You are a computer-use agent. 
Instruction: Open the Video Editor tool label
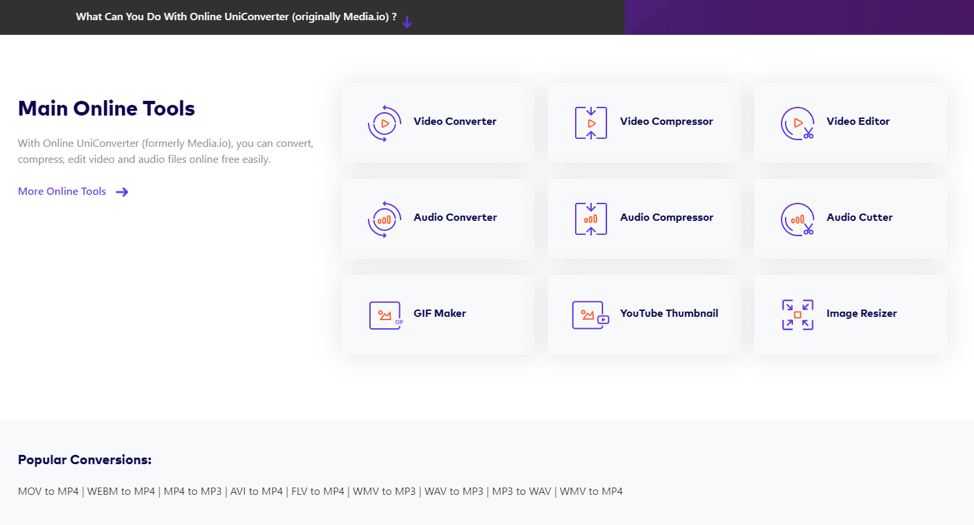click(x=858, y=121)
